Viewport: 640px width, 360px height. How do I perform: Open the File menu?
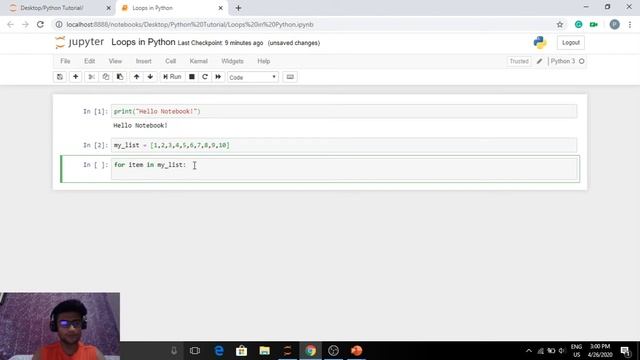(x=65, y=61)
